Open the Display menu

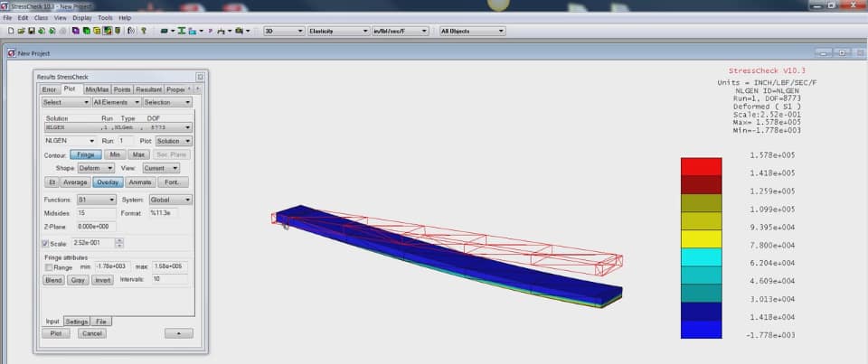tap(82, 17)
